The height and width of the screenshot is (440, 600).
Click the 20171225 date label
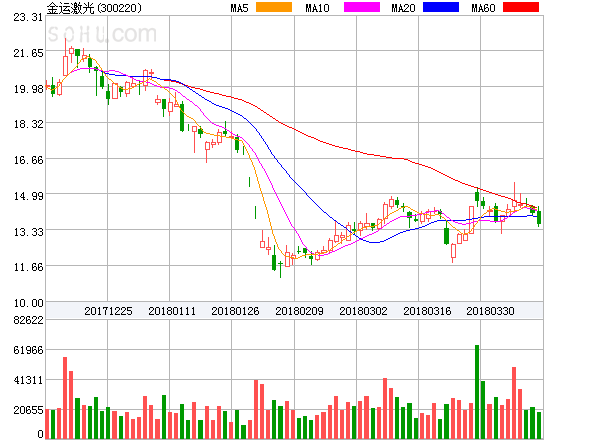tap(108, 311)
